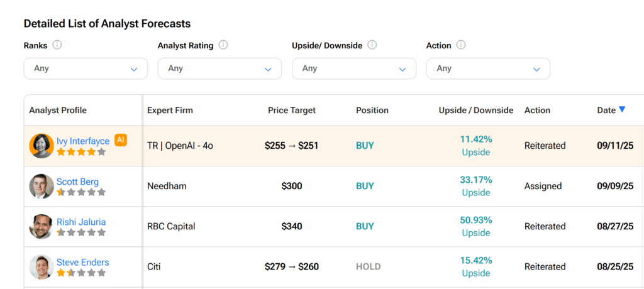
Task: Click Ivy Interfayce's star rating
Action: click(81, 152)
